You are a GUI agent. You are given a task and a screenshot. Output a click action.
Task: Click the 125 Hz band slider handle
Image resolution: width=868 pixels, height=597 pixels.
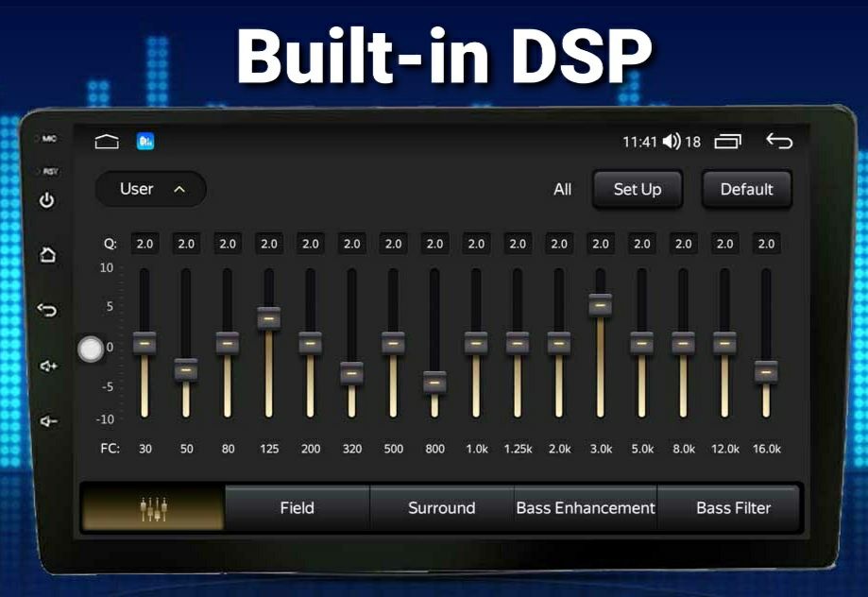(269, 318)
